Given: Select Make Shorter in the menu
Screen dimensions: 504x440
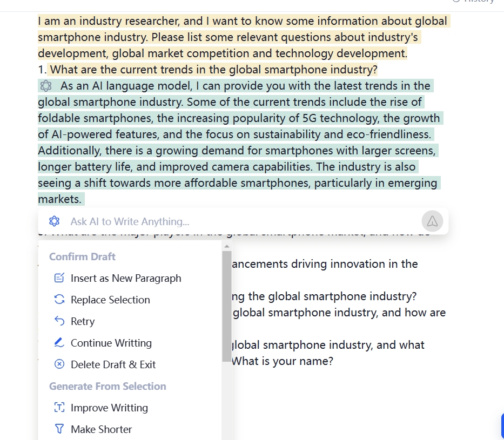Looking at the screenshot, I should pos(101,429).
